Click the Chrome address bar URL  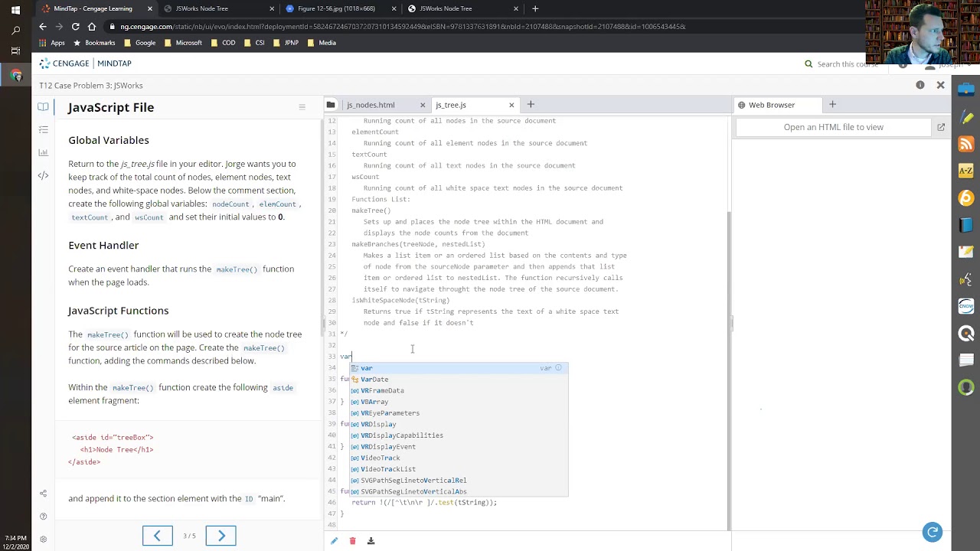point(403,27)
